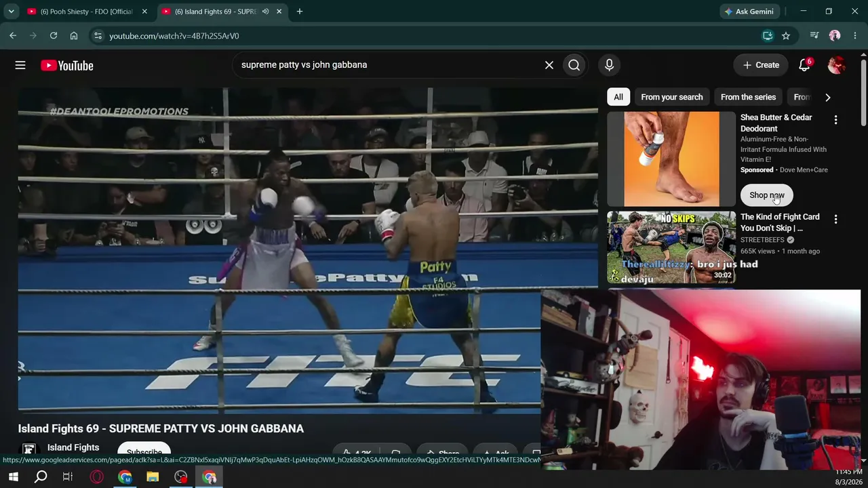Click the video title Island Fights 69
The width and height of the screenshot is (868, 488).
161,428
